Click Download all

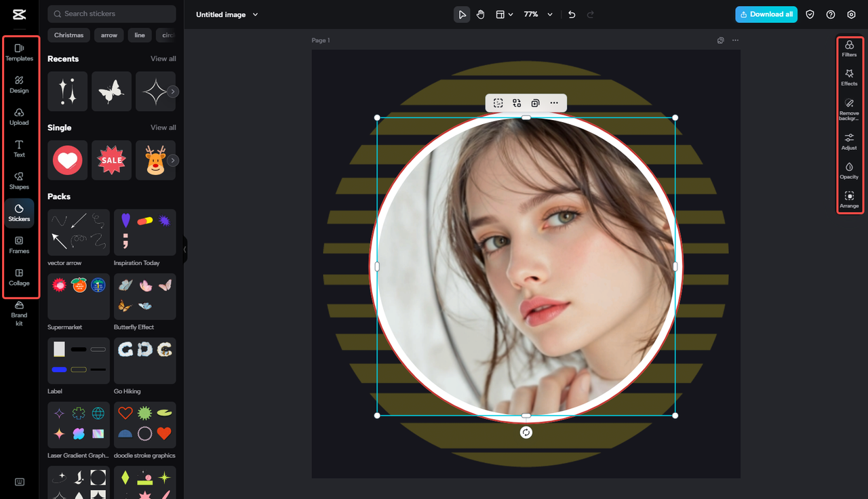pos(766,14)
